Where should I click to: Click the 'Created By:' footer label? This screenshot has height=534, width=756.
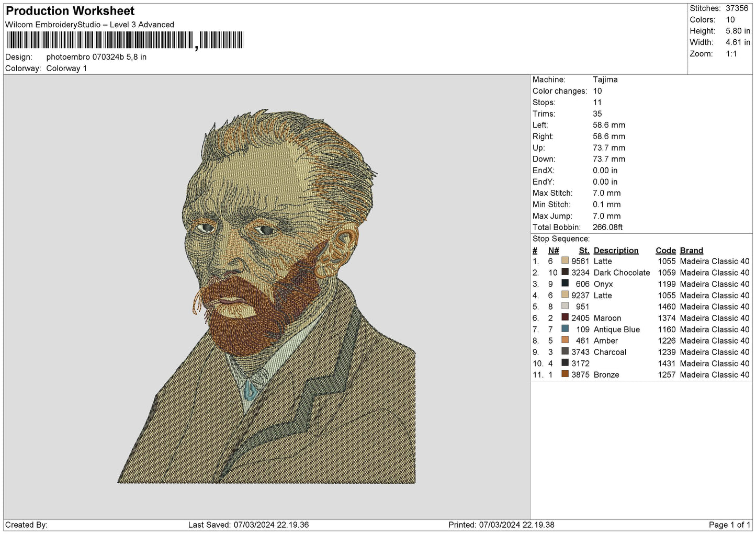pos(26,525)
